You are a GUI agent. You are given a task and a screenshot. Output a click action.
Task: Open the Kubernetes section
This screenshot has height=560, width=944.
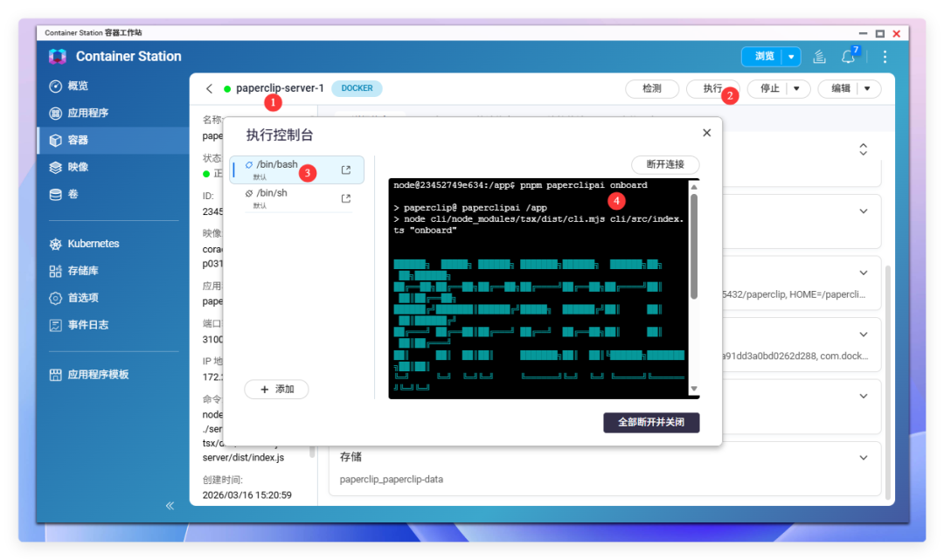pos(113,244)
